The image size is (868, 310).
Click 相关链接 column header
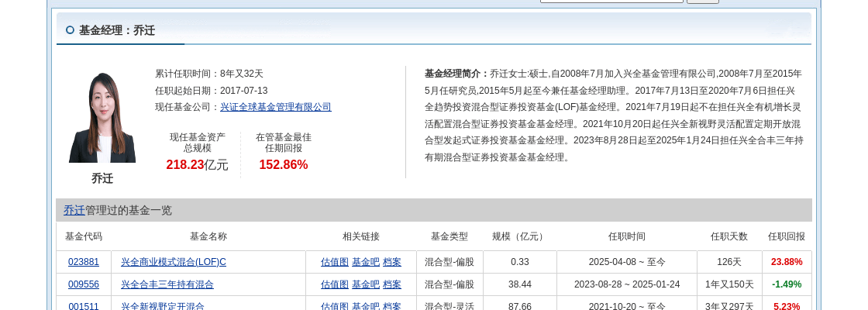361,236
